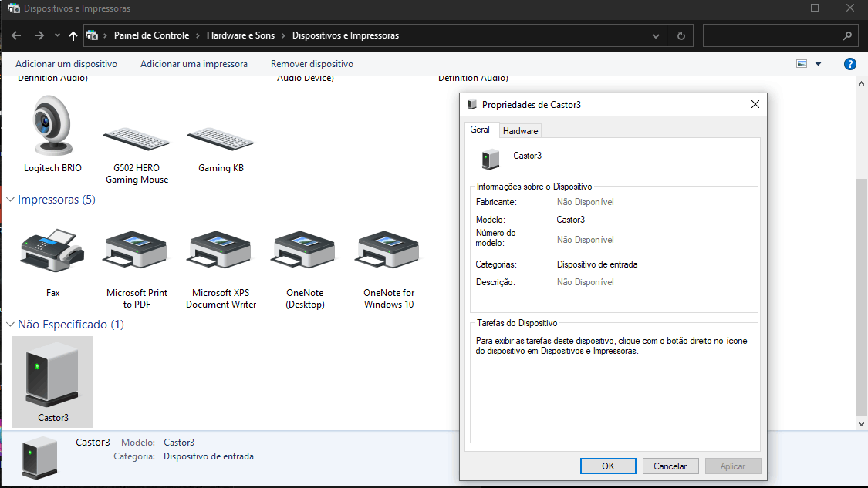868x488 pixels.
Task: Close the Propriedades de Castor3 dialog
Action: (755, 105)
